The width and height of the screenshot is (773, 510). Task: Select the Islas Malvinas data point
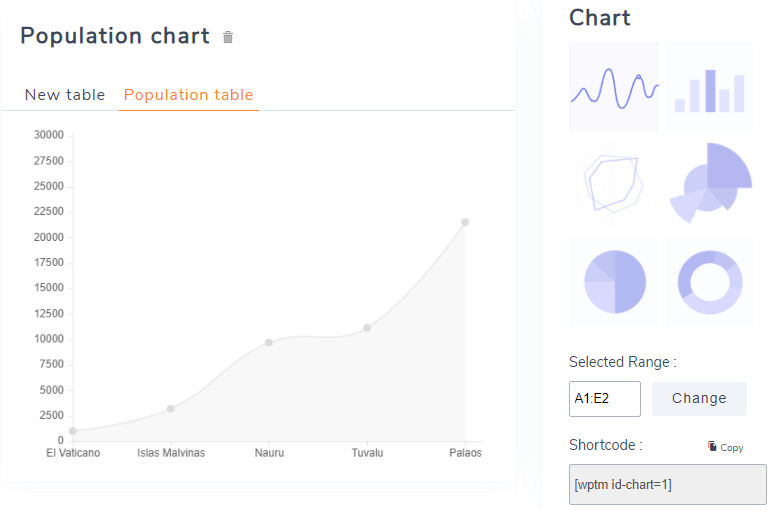171,408
